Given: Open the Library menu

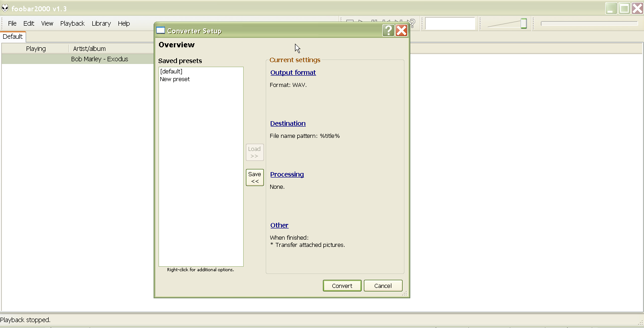Looking at the screenshot, I should (x=101, y=23).
